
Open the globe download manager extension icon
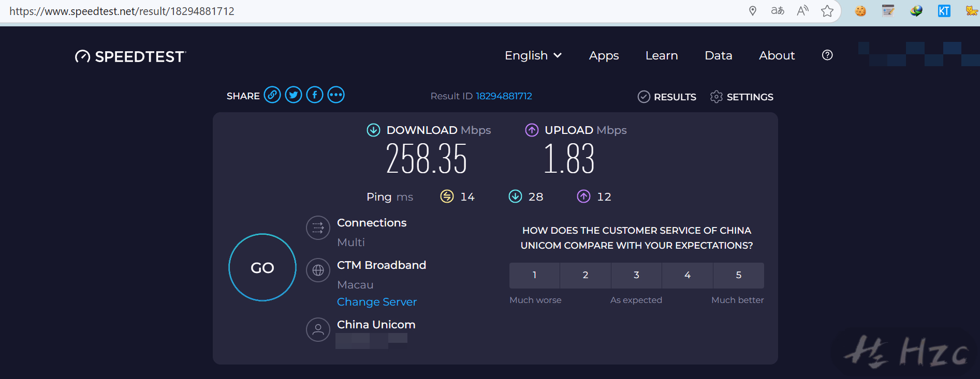pos(916,11)
